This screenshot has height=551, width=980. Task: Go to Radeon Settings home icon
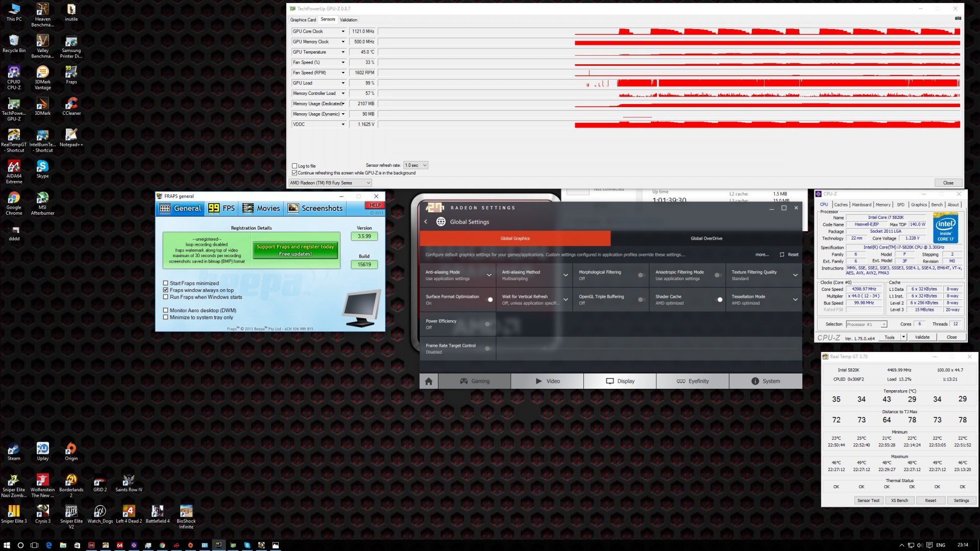click(x=429, y=381)
